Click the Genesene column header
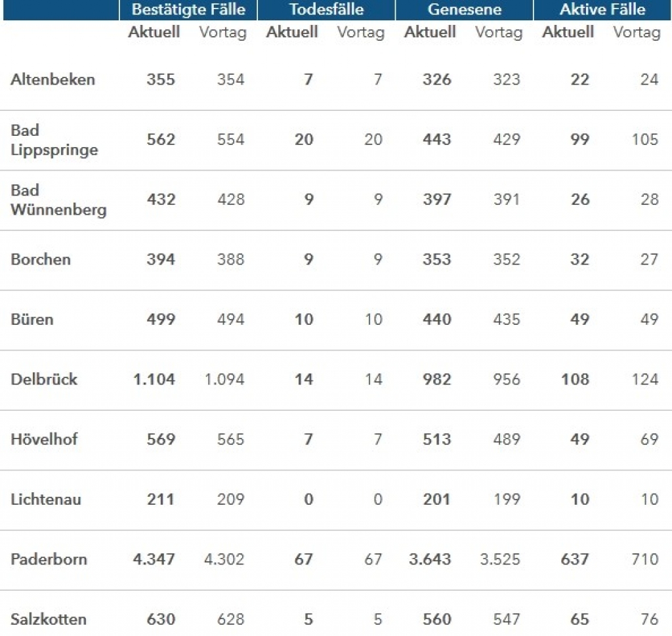Image resolution: width=672 pixels, height=636 pixels. click(x=464, y=9)
